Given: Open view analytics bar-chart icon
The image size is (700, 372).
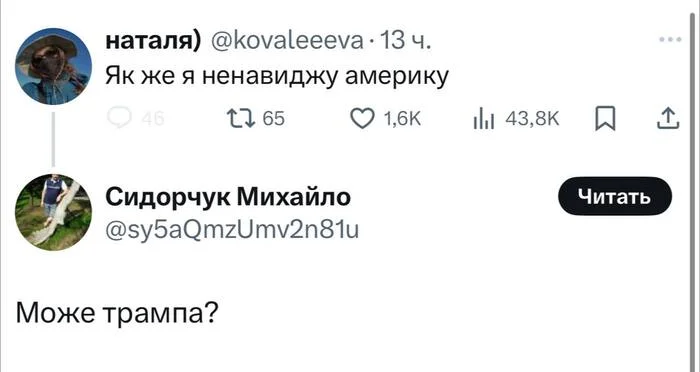Looking at the screenshot, I should (x=484, y=120).
